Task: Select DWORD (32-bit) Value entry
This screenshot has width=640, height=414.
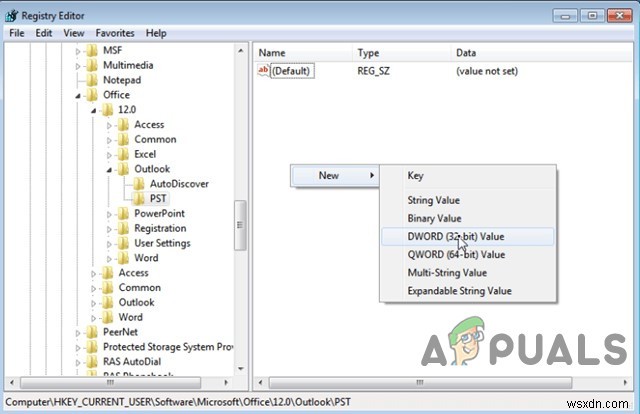Action: (x=468, y=236)
